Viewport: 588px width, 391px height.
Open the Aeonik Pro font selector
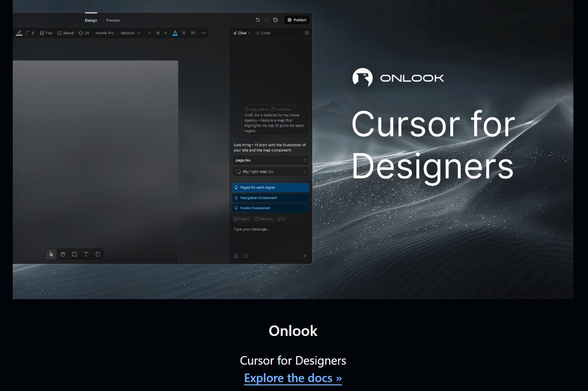tap(105, 33)
